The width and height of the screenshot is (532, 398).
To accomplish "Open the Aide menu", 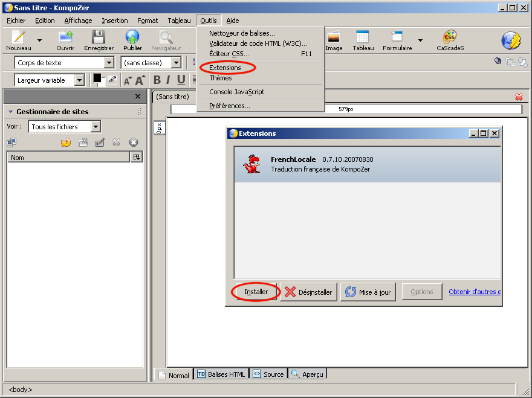I will coord(232,21).
